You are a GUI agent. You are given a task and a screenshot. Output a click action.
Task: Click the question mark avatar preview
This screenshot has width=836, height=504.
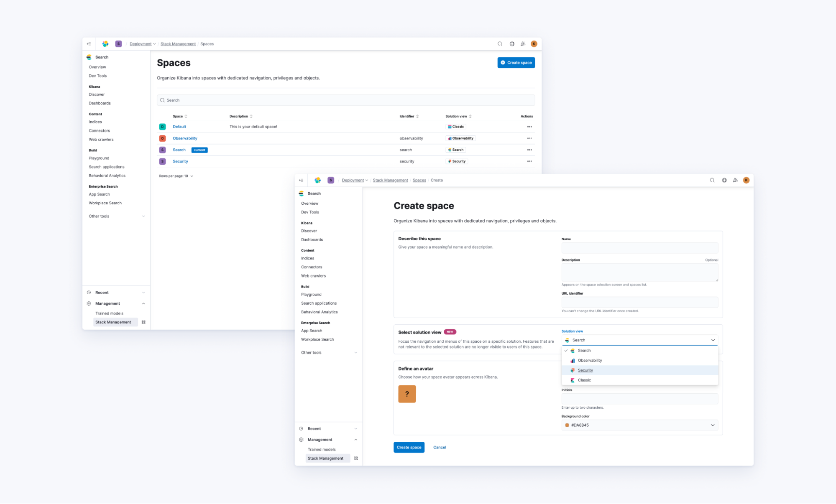tap(407, 394)
